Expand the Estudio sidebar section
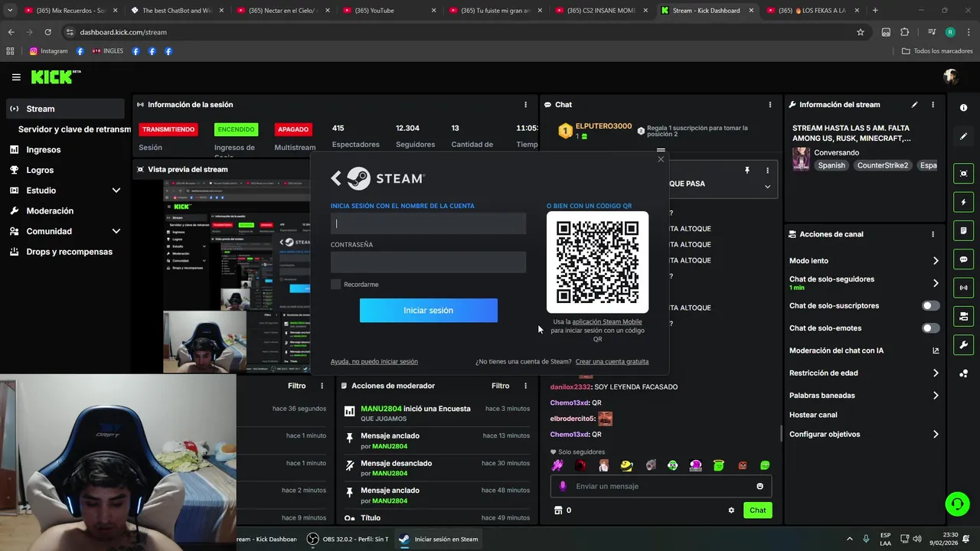This screenshot has height=551, width=980. point(116,191)
